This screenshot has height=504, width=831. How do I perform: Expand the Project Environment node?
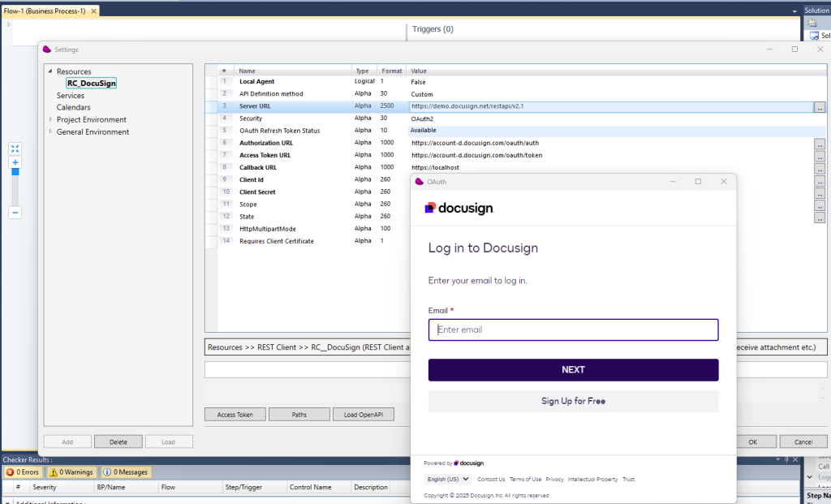tap(50, 120)
